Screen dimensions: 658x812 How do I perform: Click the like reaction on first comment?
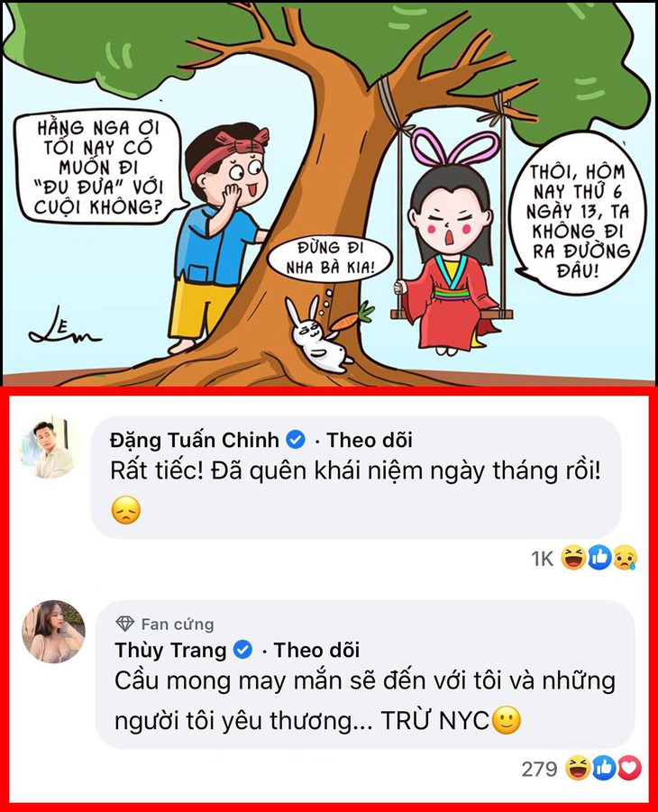pos(599,558)
